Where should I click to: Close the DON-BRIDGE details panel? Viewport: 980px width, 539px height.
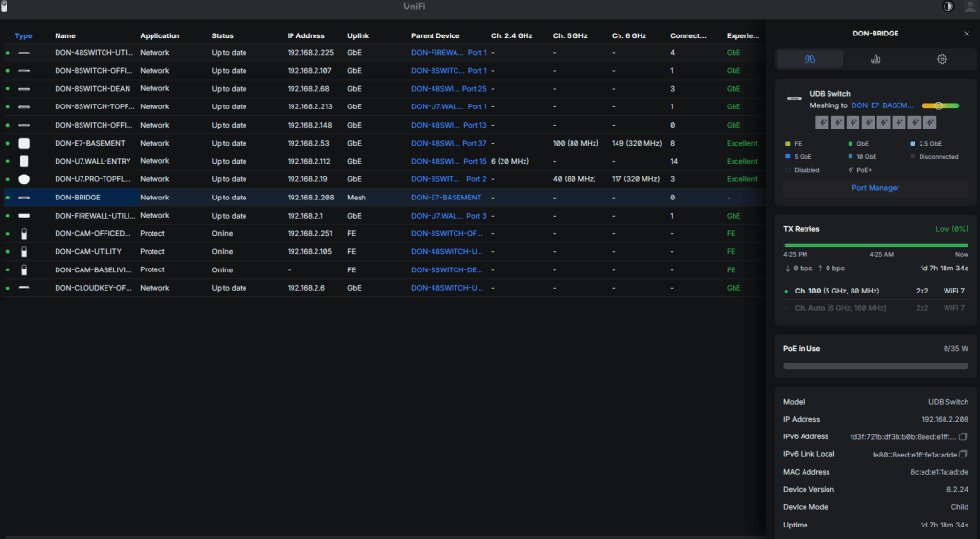(966, 34)
